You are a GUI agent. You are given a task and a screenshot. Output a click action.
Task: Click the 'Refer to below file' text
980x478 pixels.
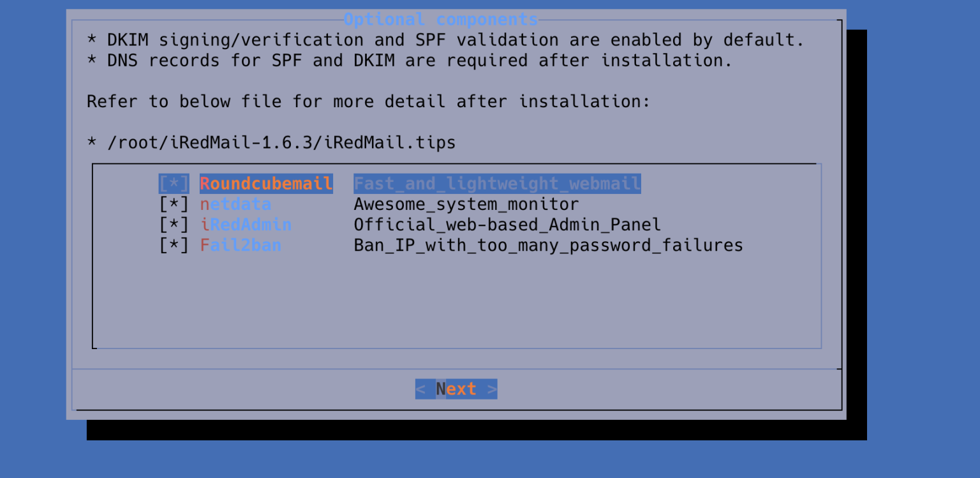tap(369, 101)
